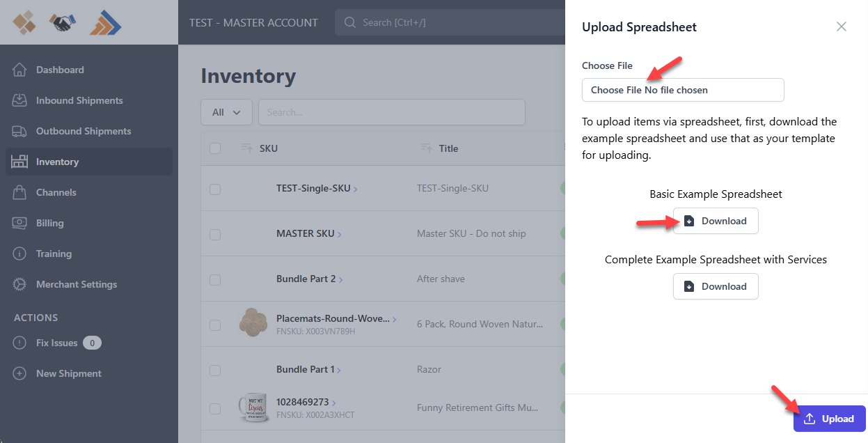Sort by the Title column icon
The height and width of the screenshot is (443, 868).
click(426, 148)
